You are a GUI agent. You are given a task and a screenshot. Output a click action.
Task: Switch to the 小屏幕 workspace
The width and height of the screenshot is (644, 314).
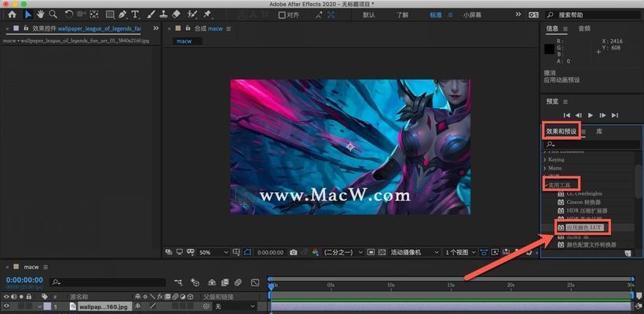tap(472, 15)
